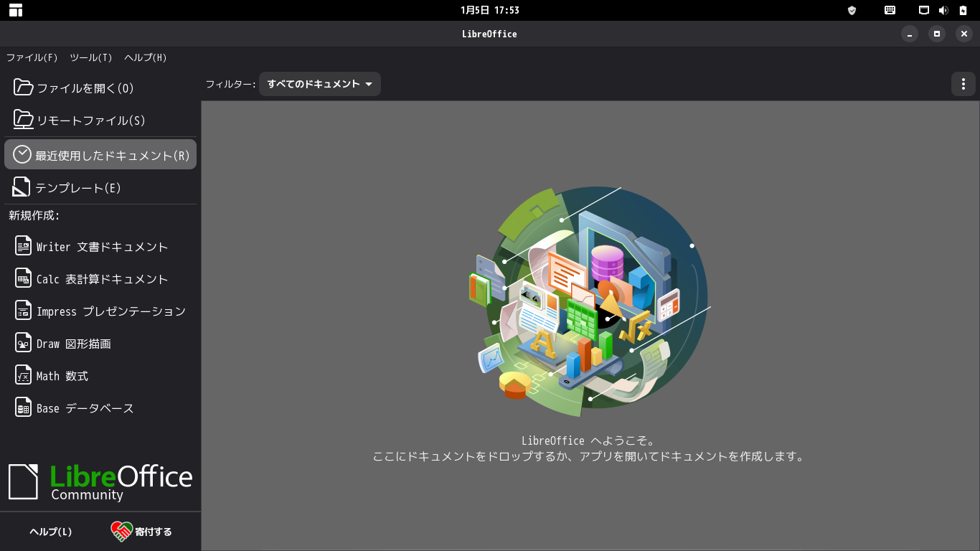The height and width of the screenshot is (551, 980).
Task: Create a new Impress プレゼンテーション
Action: pos(100,311)
